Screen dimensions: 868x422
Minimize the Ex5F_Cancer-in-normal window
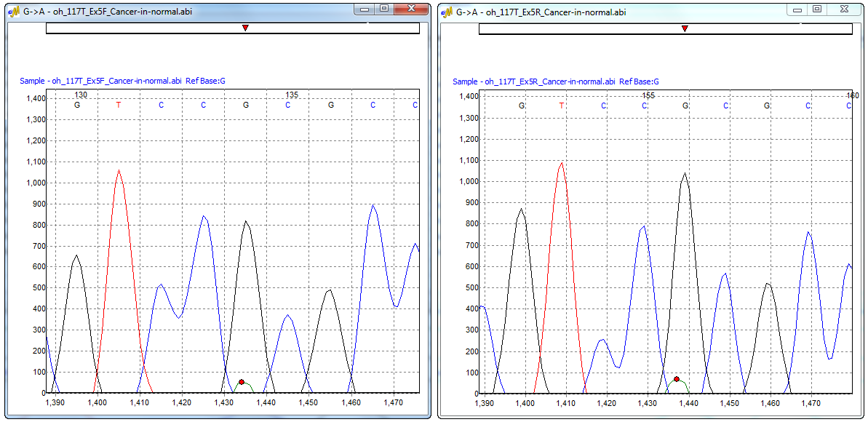[365, 9]
